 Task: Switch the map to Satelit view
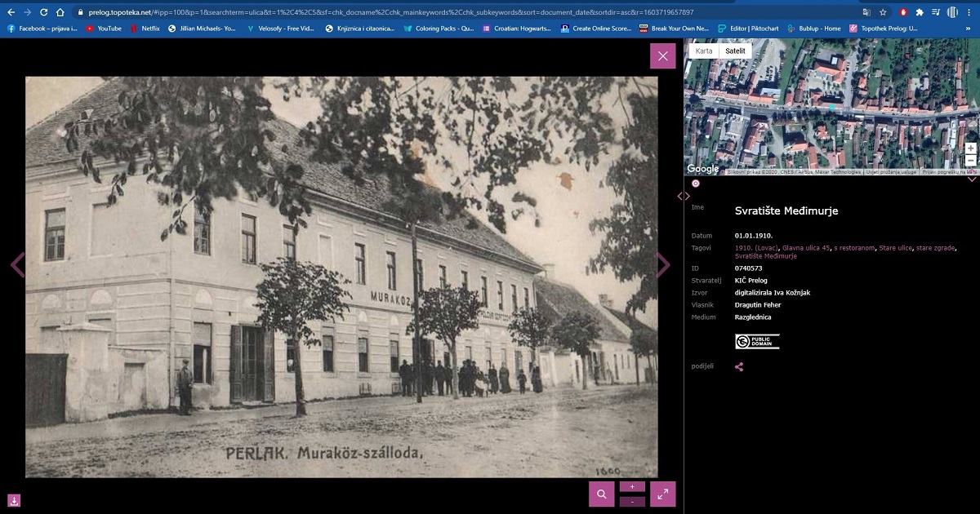(736, 51)
